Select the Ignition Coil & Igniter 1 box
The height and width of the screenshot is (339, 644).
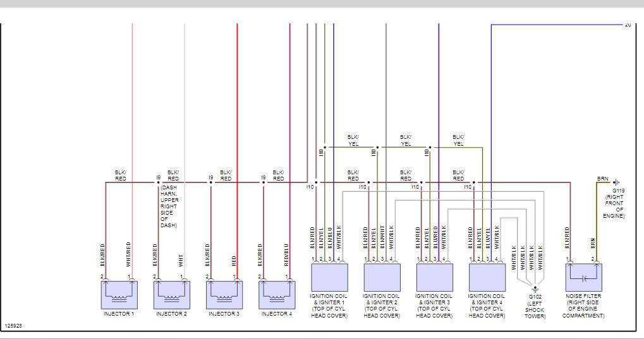(329, 277)
